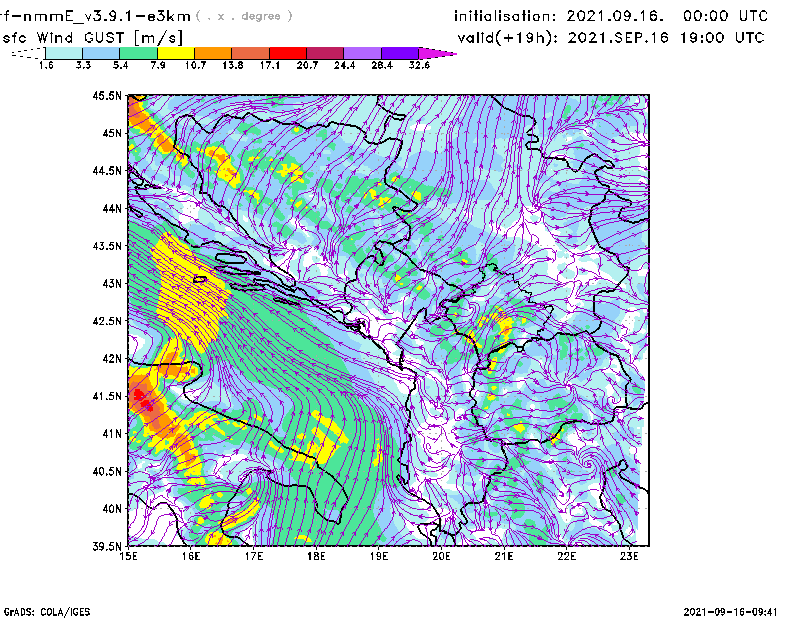
Task: Click the 'sfc Wind GUST [m/s]' title
Action: [x=92, y=38]
